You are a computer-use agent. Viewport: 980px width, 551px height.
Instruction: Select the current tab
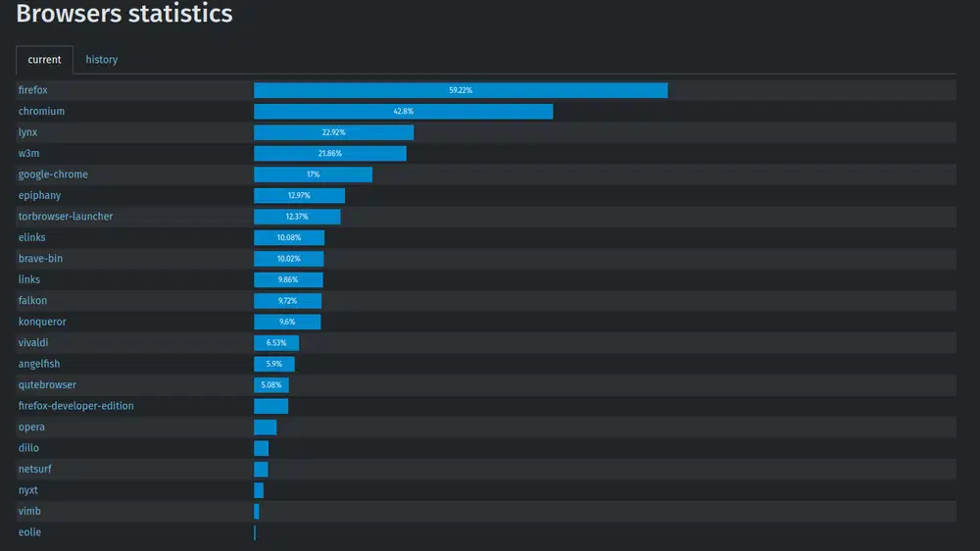[x=44, y=60]
